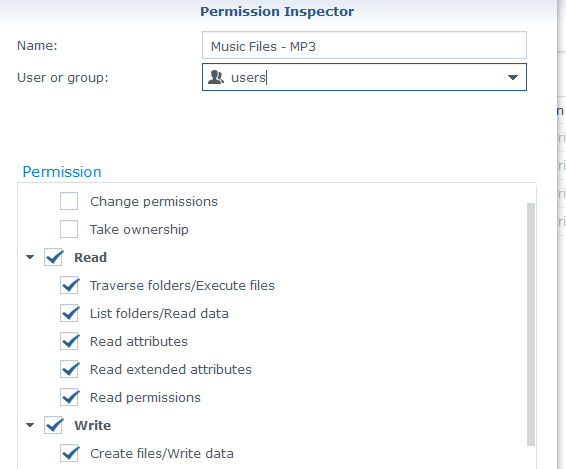Click the permission list vertical scrollbar
The height and width of the screenshot is (469, 566).
531,324
